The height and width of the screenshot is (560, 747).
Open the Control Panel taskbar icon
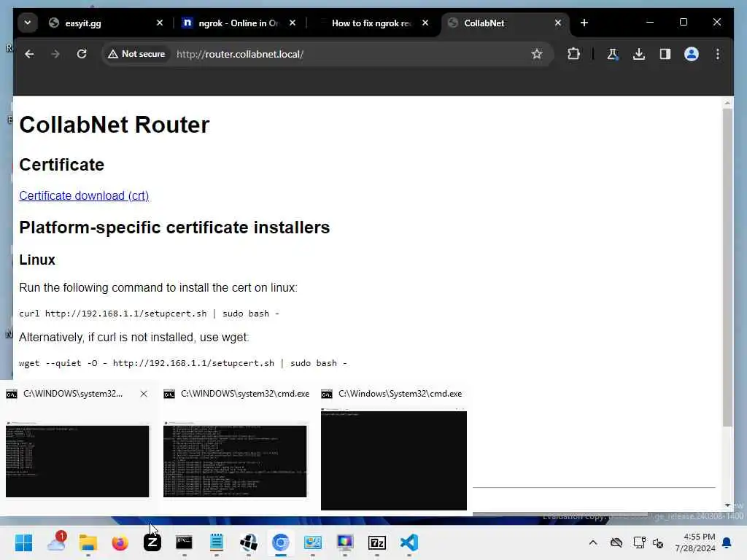pos(312,542)
